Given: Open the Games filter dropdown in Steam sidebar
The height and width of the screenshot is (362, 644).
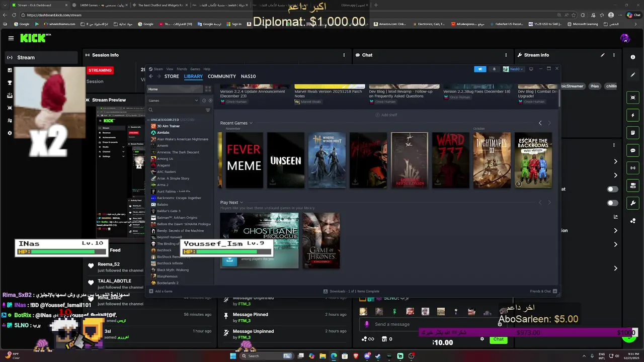Looking at the screenshot, I should coord(173,101).
